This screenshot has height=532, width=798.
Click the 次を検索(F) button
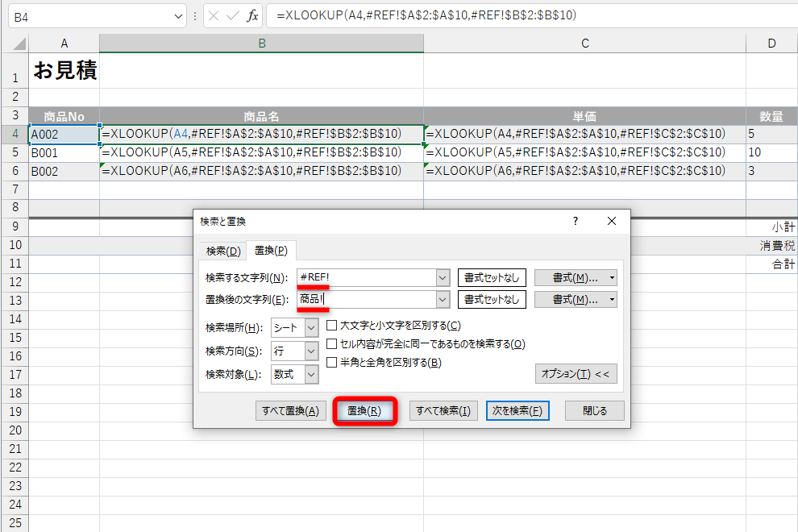pyautogui.click(x=517, y=410)
